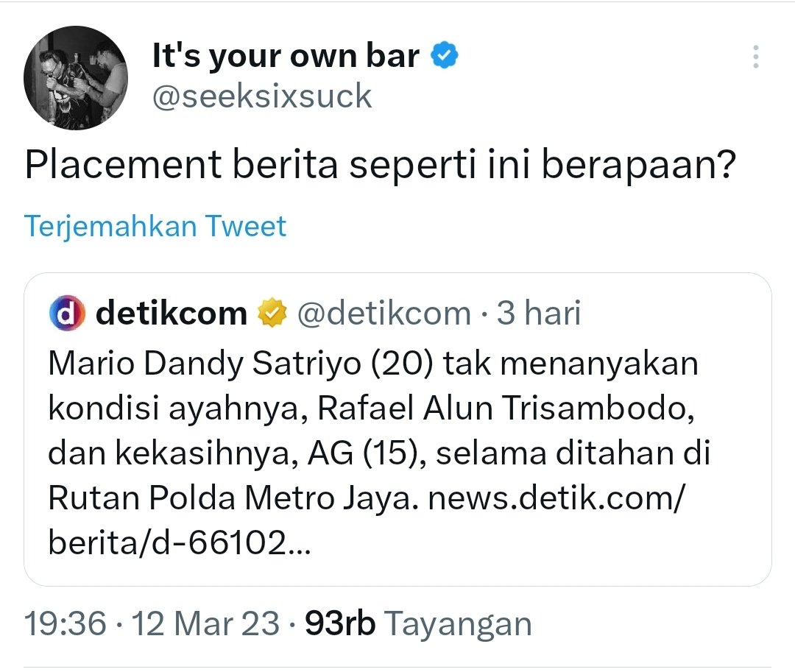This screenshot has height=672, width=795.
Task: Visit the @detikcom handle
Action: (384, 314)
